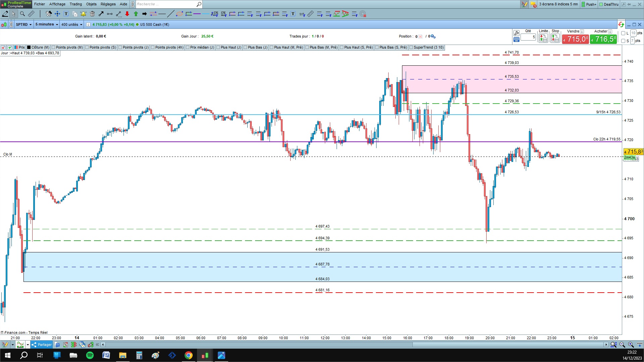Select the green up arrow tool
This screenshot has height=362, width=644.
136,14
